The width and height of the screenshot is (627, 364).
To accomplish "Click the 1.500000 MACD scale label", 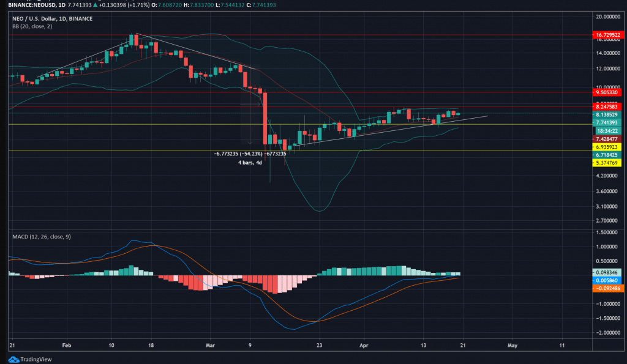I will coord(608,232).
